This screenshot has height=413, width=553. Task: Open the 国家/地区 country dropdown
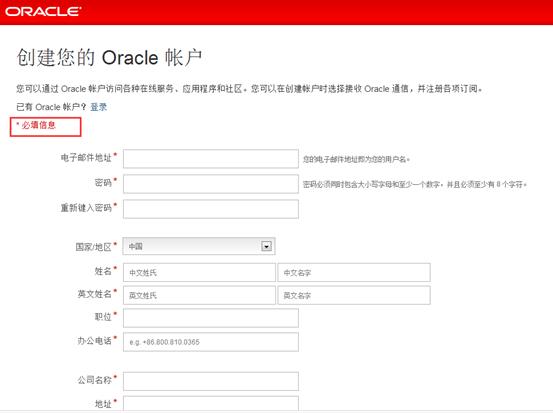(199, 246)
